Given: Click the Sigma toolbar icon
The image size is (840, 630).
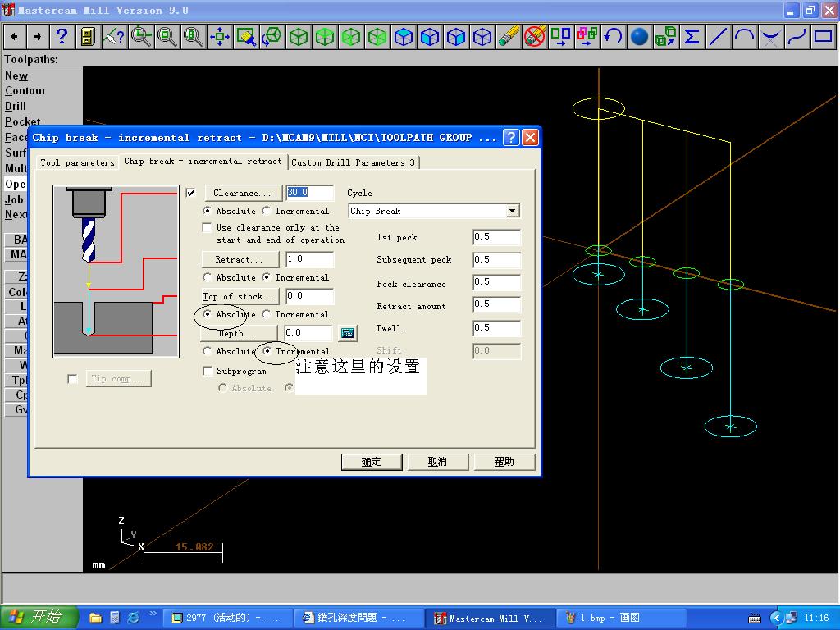Looking at the screenshot, I should tap(692, 36).
